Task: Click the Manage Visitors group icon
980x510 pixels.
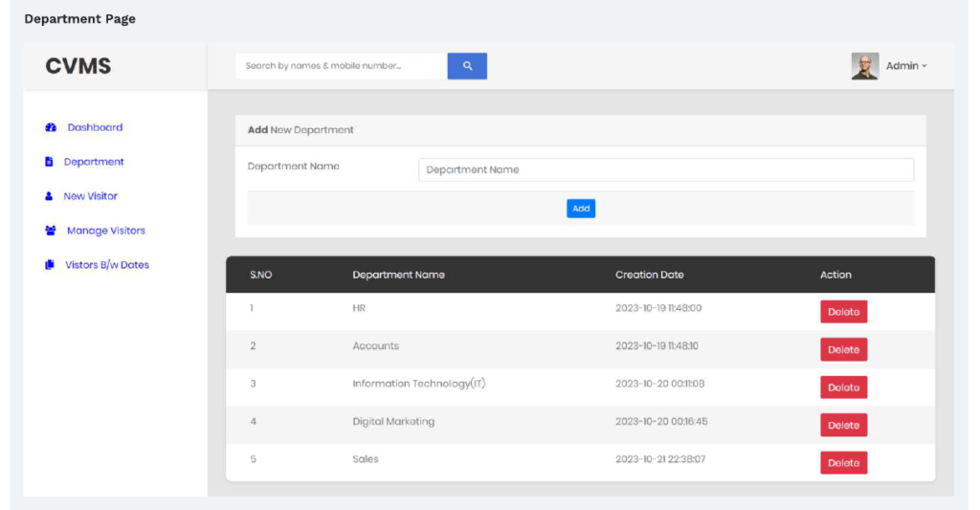Action: tap(51, 231)
